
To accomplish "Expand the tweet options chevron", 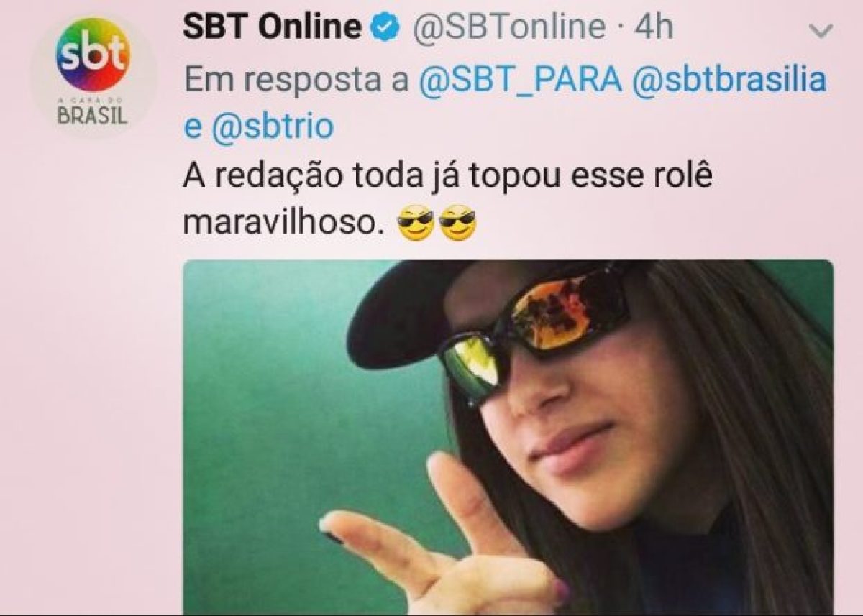I will point(820,30).
